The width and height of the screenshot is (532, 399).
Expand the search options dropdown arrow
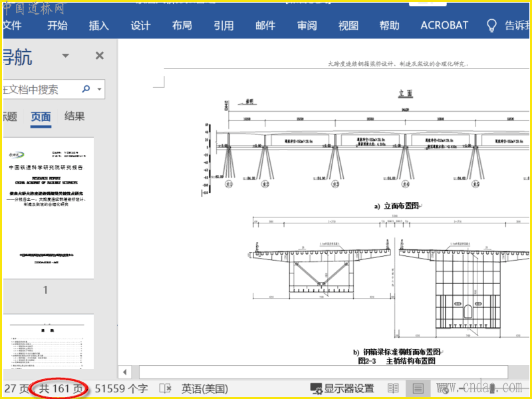point(99,89)
